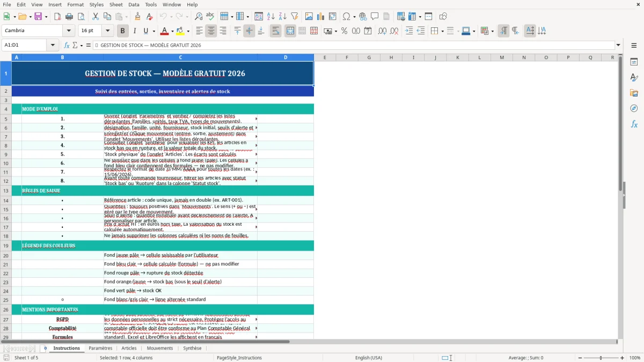Freeze rows and columns
Screen dimensions: 644x362
(x=412, y=17)
